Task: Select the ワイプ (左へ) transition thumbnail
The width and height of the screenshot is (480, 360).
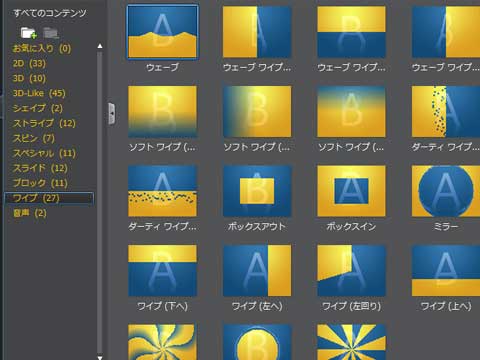Action: click(257, 271)
